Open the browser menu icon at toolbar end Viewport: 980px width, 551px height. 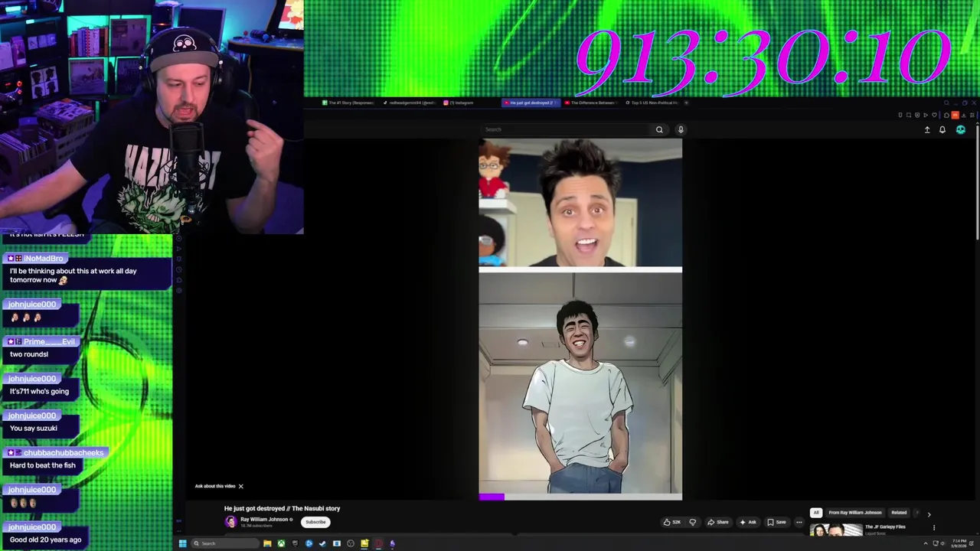coord(972,115)
